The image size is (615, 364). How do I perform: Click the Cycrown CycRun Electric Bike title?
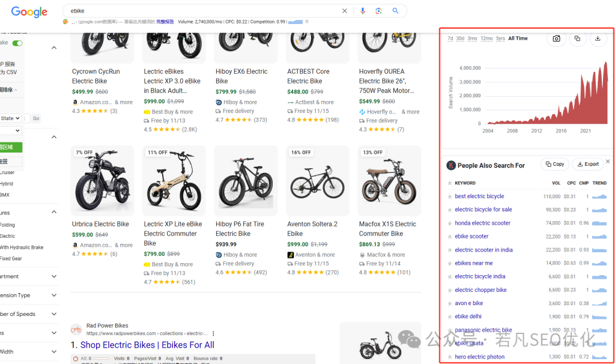[95, 76]
